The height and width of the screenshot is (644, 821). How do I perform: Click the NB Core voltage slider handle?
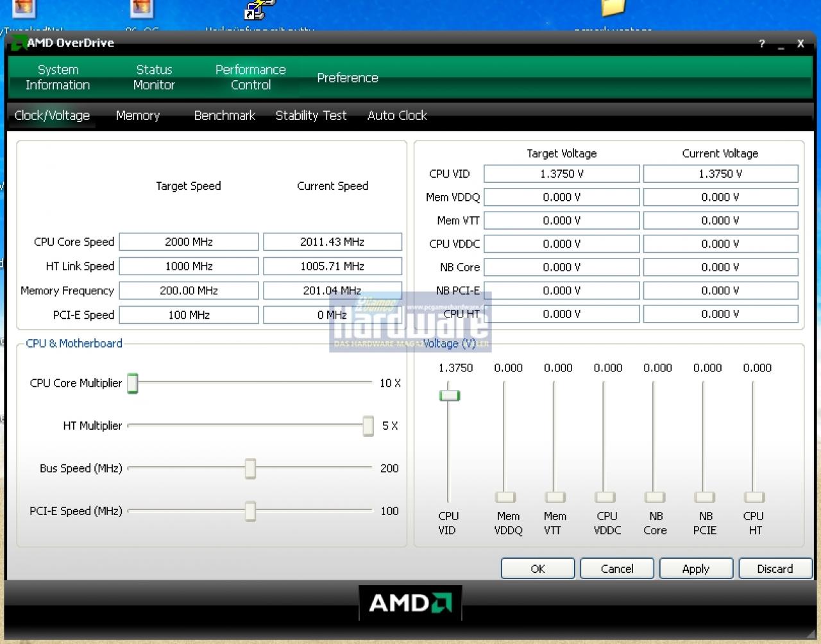click(655, 497)
